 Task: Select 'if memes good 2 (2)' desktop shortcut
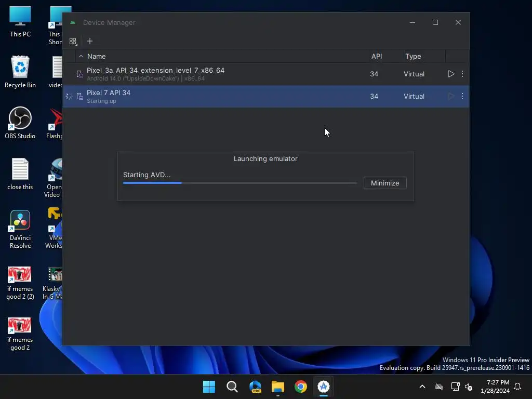(20, 283)
